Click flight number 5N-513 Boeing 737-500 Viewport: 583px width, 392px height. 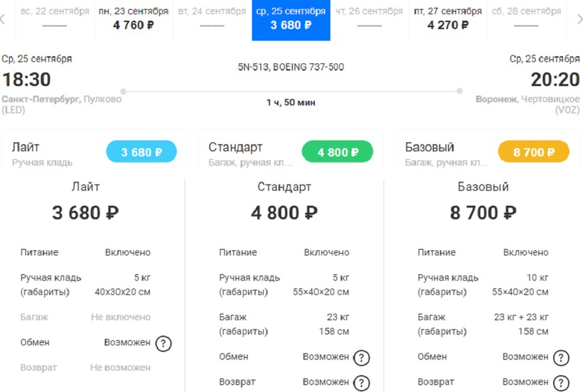coord(291,67)
